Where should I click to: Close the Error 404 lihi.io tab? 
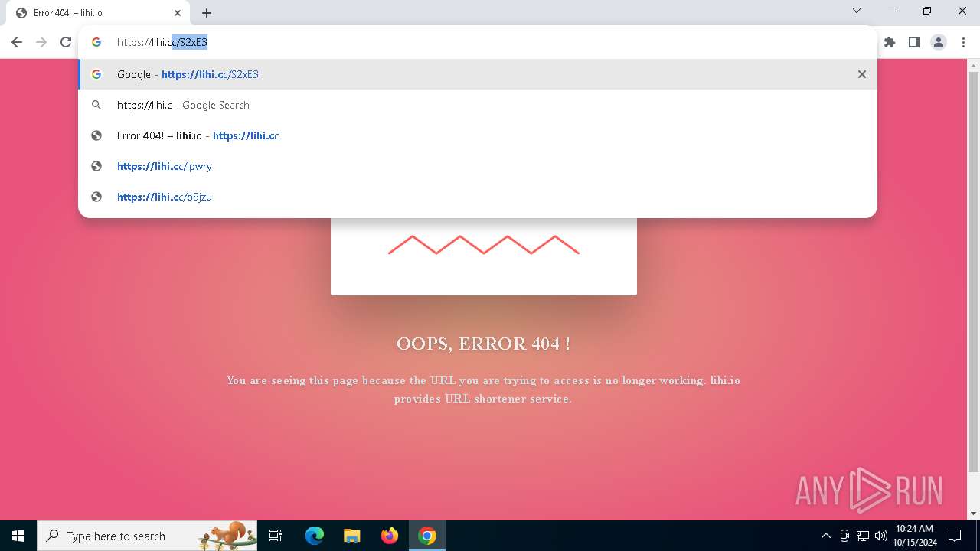pyautogui.click(x=178, y=13)
